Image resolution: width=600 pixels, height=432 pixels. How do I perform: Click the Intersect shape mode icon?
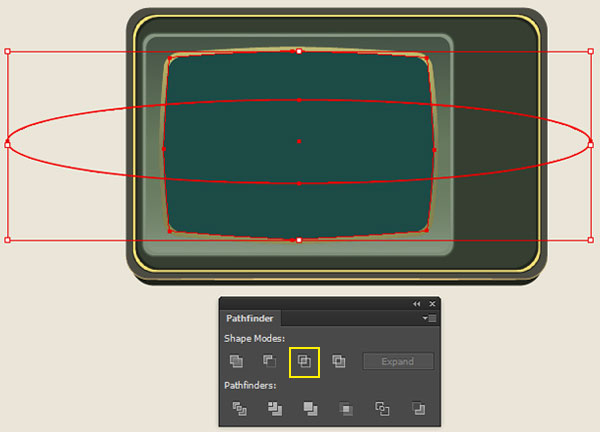[304, 361]
